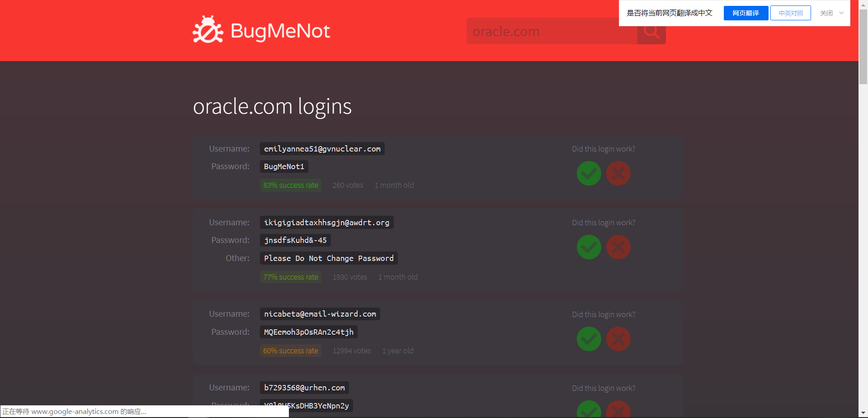Click the page vertical scrollbar thumb
The height and width of the screenshot is (418, 868).
pos(863,47)
